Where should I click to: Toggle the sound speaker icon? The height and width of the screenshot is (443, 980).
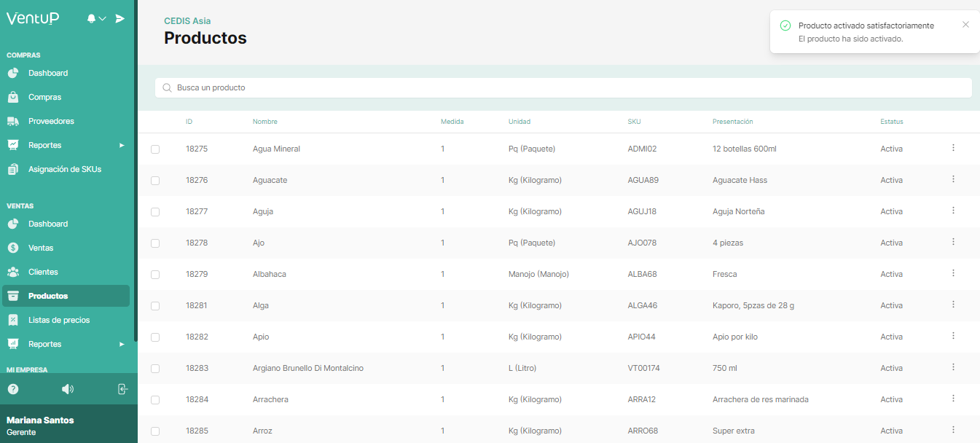coord(68,389)
